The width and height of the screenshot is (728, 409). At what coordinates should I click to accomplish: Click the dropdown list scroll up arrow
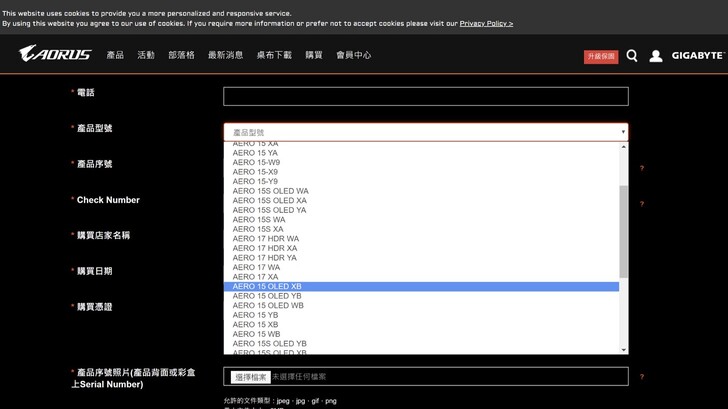point(624,147)
